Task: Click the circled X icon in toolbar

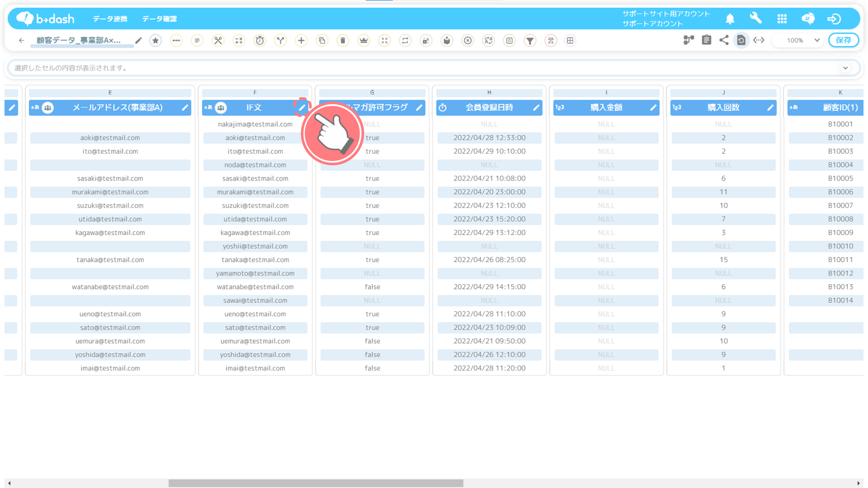Action: (x=468, y=40)
